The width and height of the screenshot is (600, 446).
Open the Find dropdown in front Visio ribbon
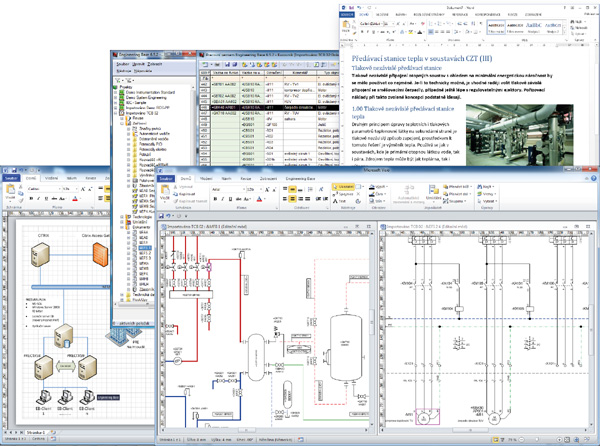pyautogui.click(x=486, y=187)
